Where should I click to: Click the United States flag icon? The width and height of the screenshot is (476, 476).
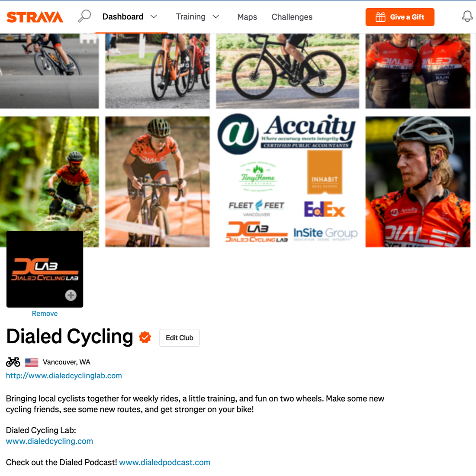[x=32, y=362]
